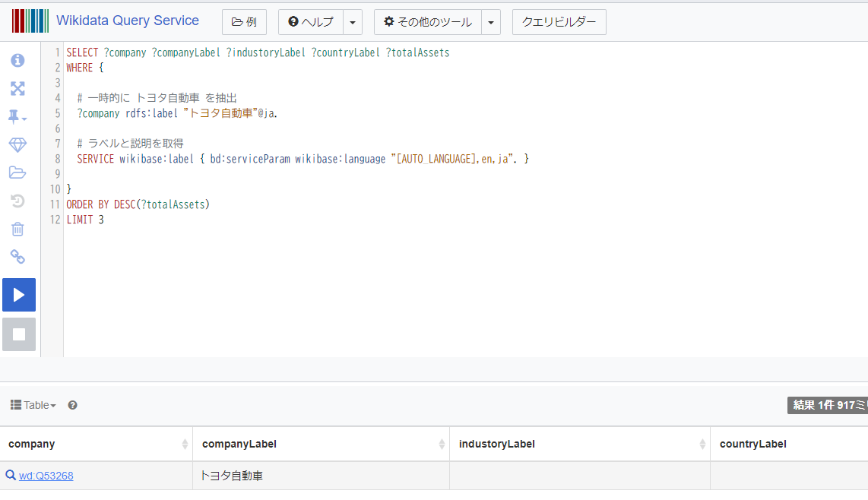
Task: Get query link with chain icon
Action: [x=17, y=257]
